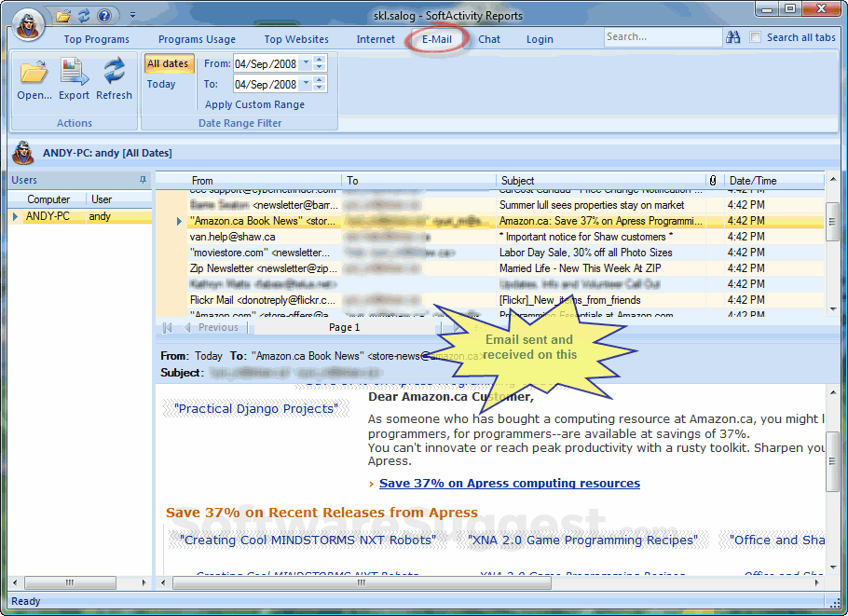Click inside the Search text field
848x616 pixels.
click(x=662, y=37)
